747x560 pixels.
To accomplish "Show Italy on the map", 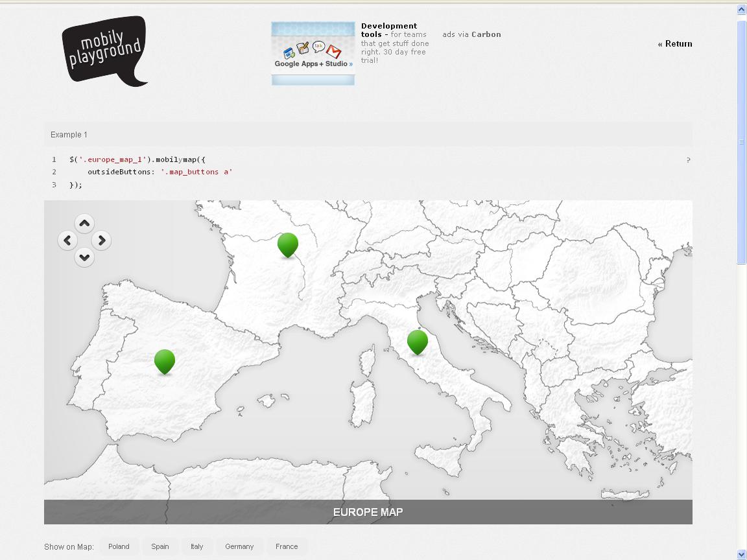I will 197,546.
